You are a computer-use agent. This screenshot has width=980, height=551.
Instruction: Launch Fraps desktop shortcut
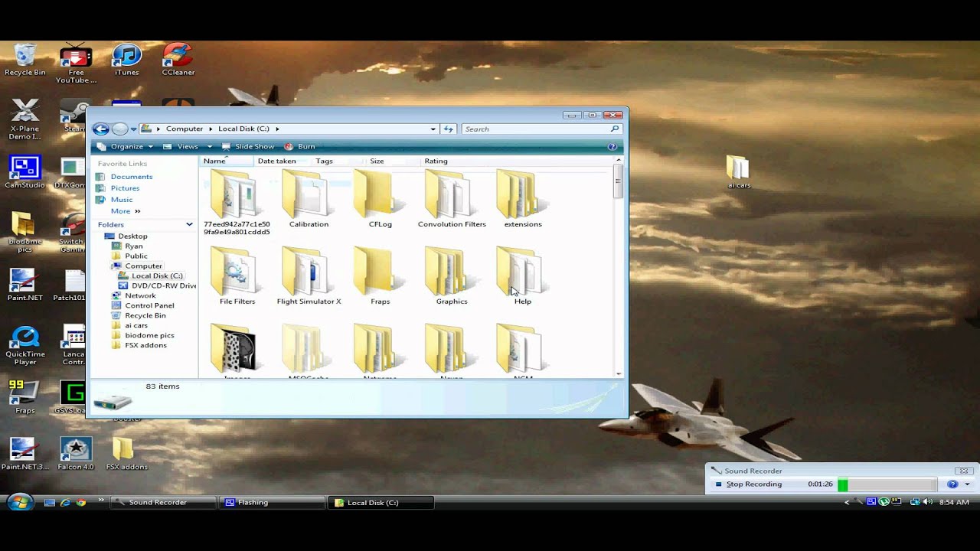click(x=24, y=398)
